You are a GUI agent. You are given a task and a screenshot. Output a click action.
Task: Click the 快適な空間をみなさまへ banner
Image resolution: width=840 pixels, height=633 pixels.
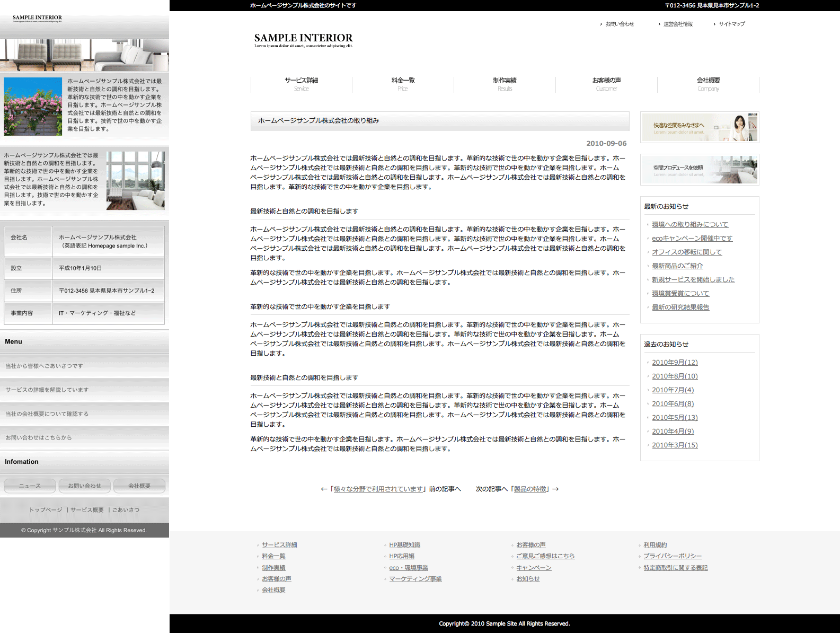(700, 127)
